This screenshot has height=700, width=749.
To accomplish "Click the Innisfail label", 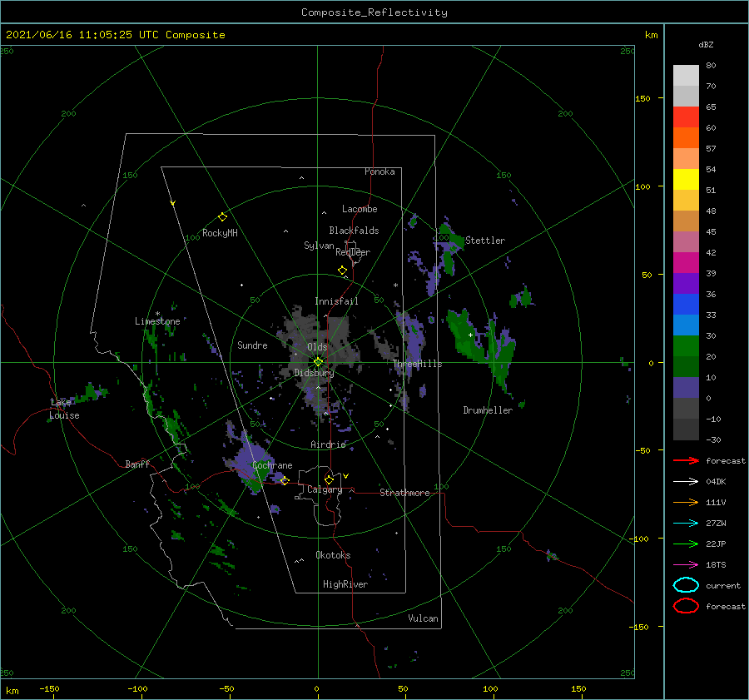I will click(336, 301).
